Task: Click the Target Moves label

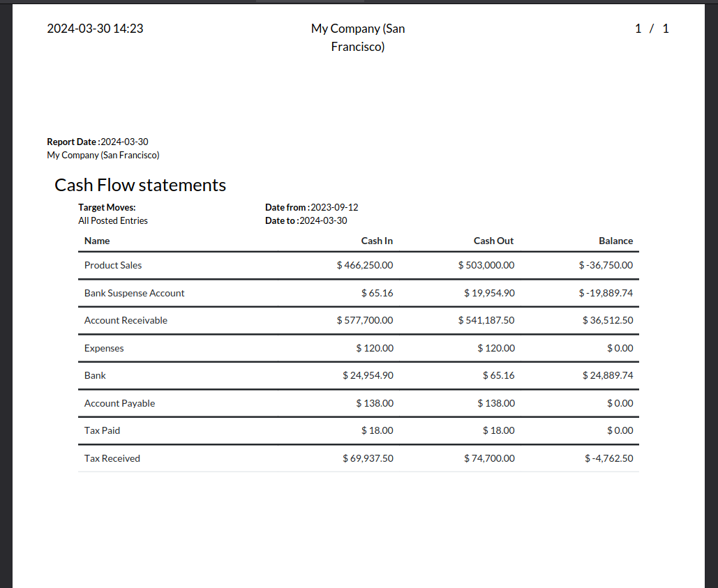Action: [107, 207]
